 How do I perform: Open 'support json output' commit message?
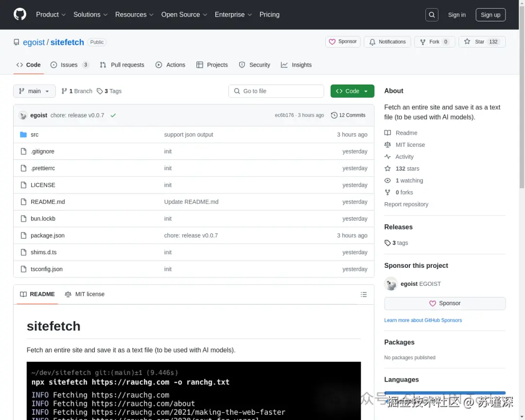tap(189, 135)
